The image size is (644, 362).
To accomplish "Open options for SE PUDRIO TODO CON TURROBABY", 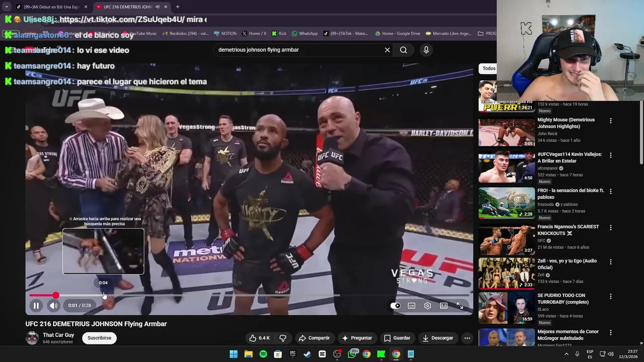I will 611,297.
